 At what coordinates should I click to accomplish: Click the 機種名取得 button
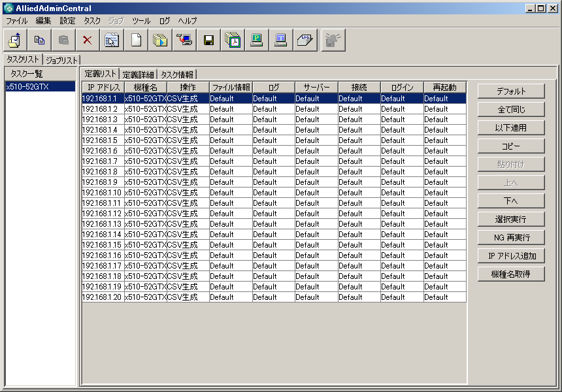(x=511, y=274)
